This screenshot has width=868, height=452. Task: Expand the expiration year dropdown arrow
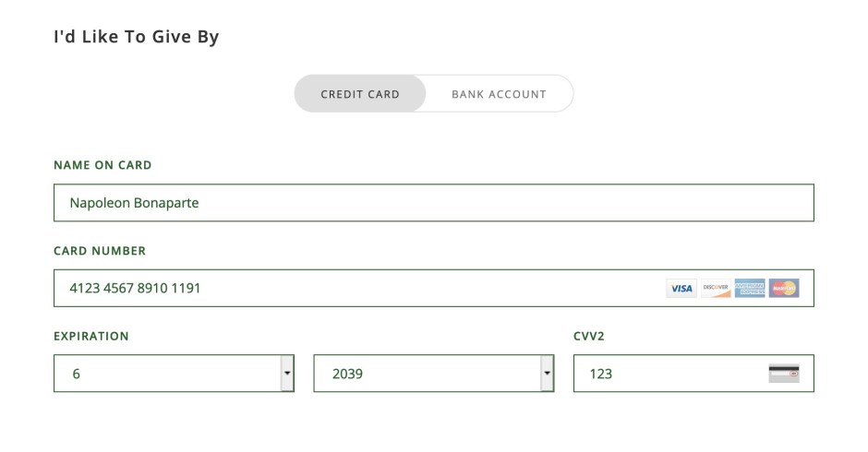(547, 374)
